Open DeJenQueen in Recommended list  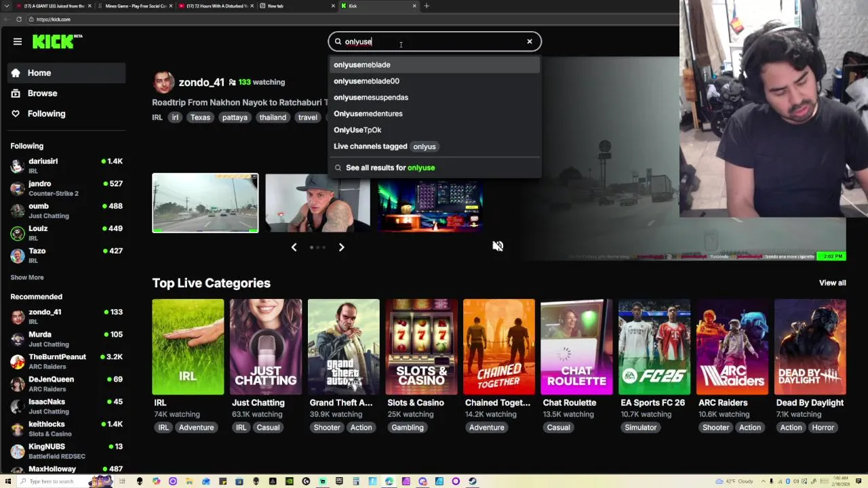pyautogui.click(x=66, y=384)
